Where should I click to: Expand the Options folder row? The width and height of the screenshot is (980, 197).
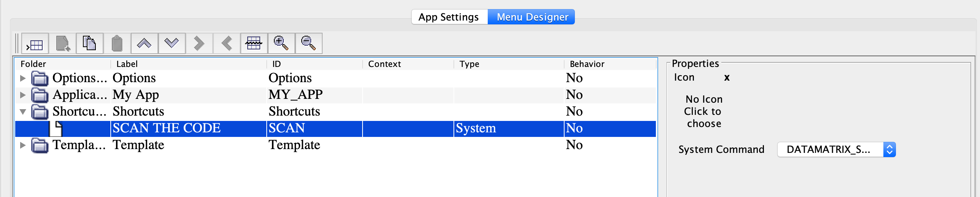coord(23,78)
